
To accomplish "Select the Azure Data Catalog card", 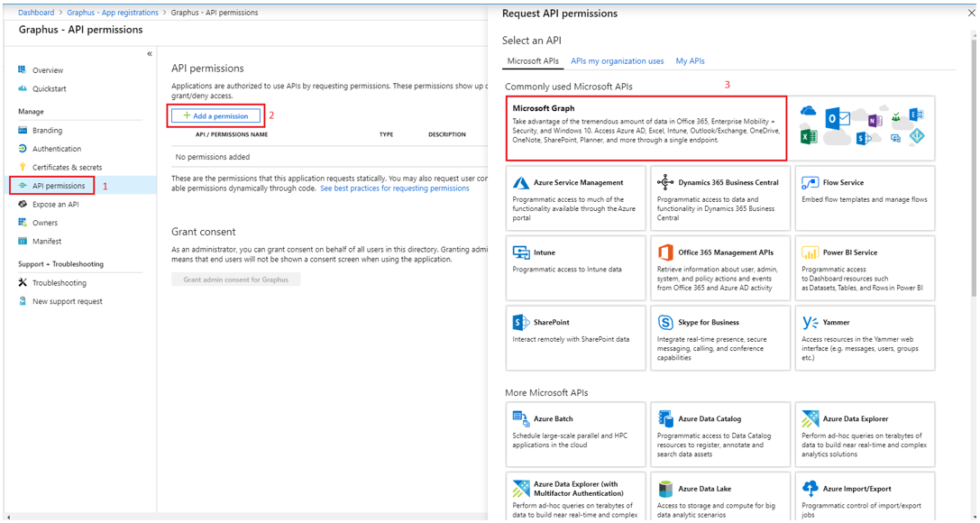I will tap(720, 435).
